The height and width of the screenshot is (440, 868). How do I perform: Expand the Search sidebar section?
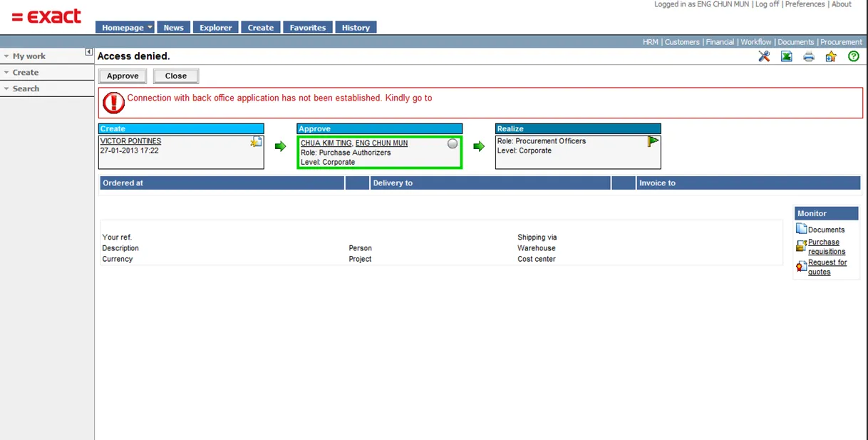point(26,89)
